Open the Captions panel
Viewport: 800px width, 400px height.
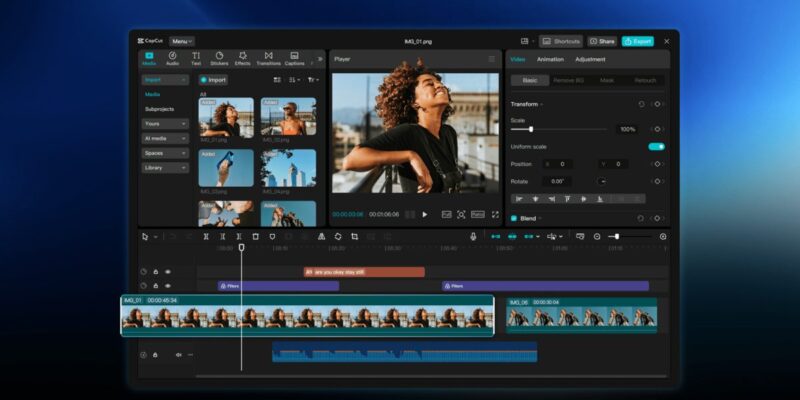(294, 59)
